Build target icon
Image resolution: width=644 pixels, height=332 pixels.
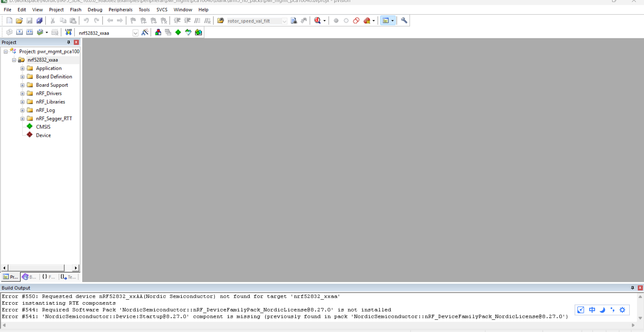(x=19, y=33)
